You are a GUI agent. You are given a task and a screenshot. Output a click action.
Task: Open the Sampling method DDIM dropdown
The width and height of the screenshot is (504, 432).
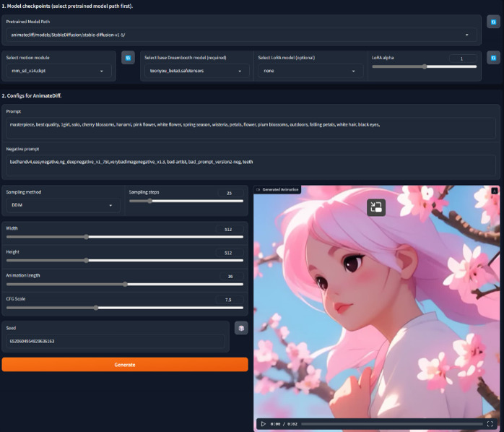tap(64, 205)
